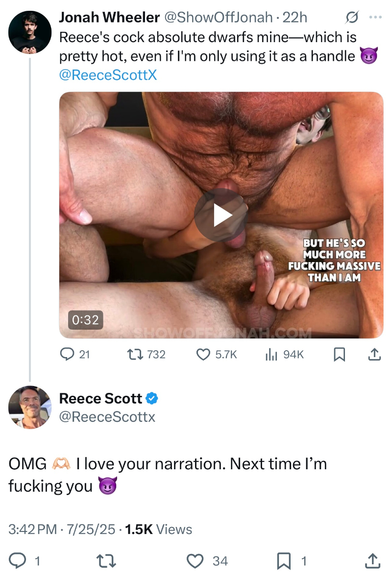This screenshot has height=578, width=392.
Task: Like Reece Scott's reply with 34 likes
Action: point(196,561)
